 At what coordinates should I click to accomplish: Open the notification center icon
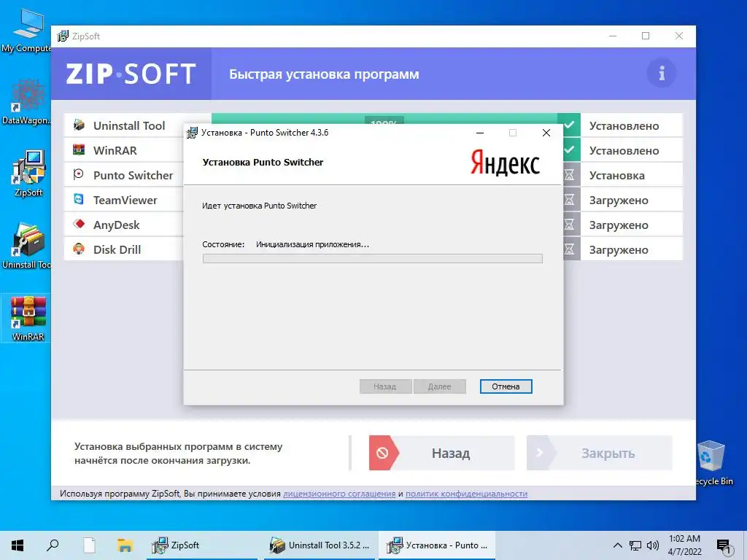724,546
